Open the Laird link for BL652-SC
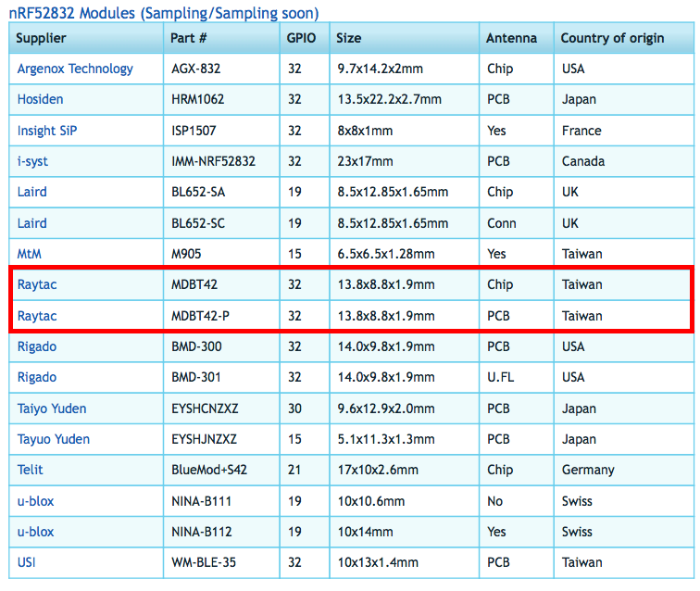The image size is (700, 591). [x=31, y=223]
